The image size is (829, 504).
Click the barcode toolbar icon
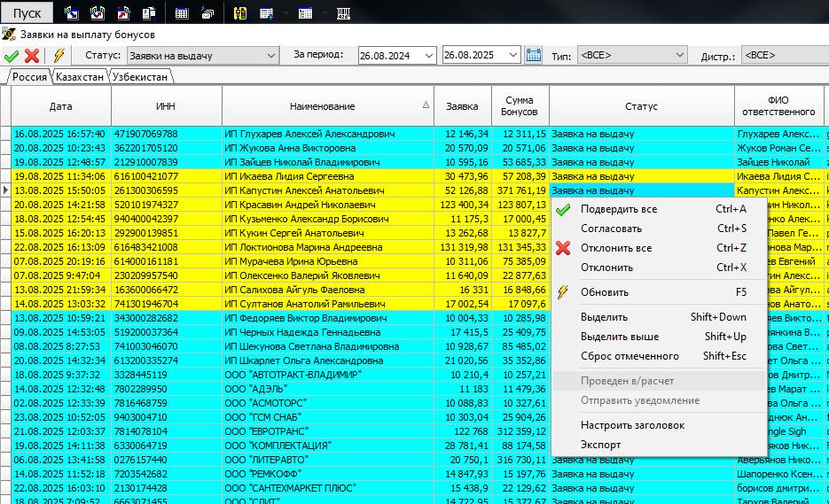344,13
